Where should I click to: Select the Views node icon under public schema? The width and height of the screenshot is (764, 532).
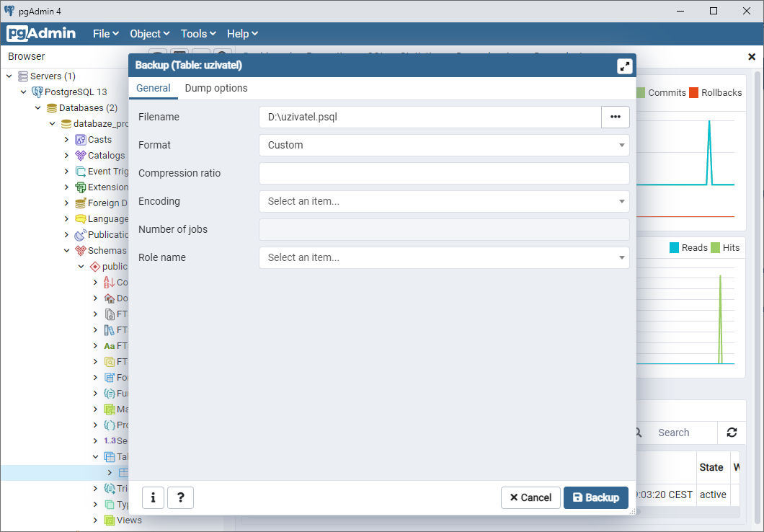tap(108, 520)
